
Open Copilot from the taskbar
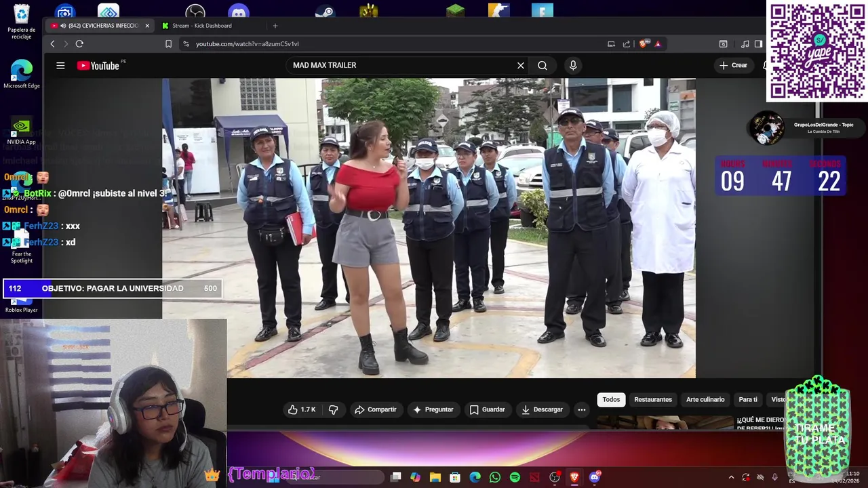point(415,477)
